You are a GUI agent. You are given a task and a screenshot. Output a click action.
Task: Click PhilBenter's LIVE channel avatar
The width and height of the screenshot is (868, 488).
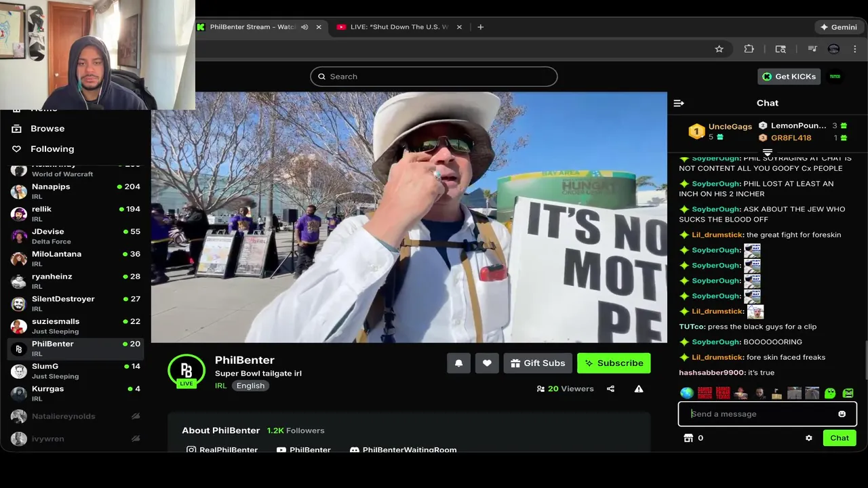pyautogui.click(x=186, y=372)
